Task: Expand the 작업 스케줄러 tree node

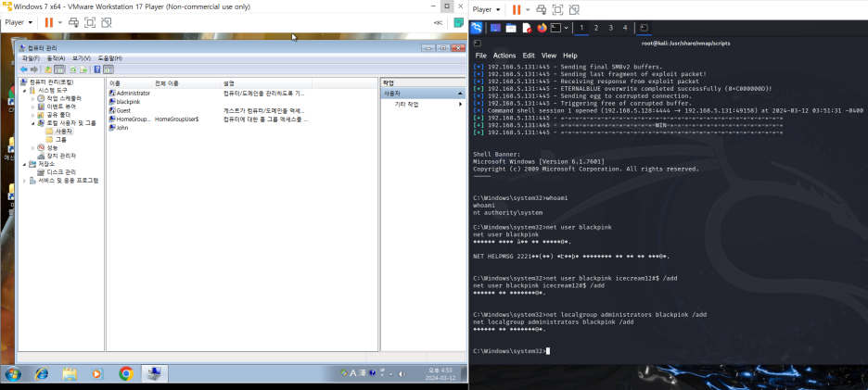Action: (33, 98)
